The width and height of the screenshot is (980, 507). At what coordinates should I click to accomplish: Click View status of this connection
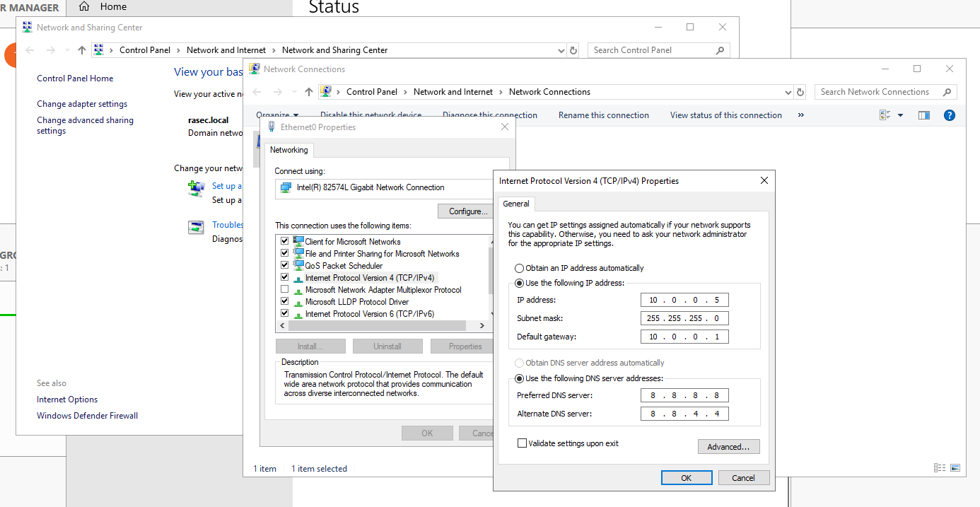click(x=726, y=115)
